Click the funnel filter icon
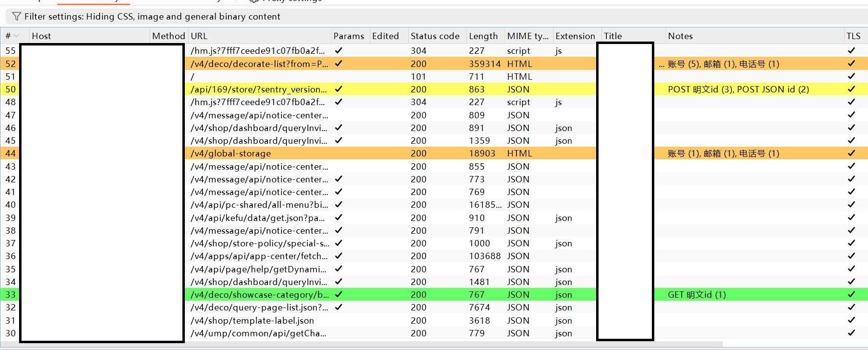The image size is (868, 351). click(x=16, y=17)
